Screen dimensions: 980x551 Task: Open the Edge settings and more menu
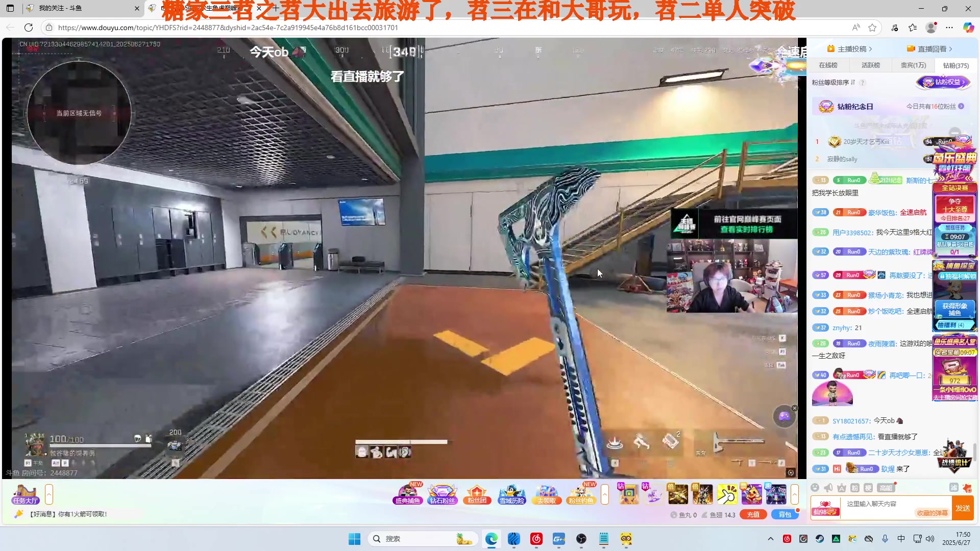[949, 28]
